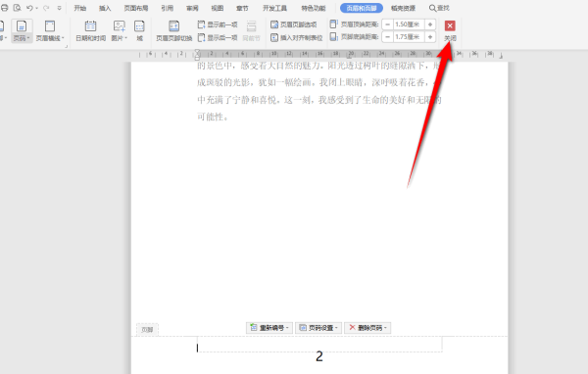Insert 日期和时间 date and time
The width and height of the screenshot is (588, 374).
(91, 30)
